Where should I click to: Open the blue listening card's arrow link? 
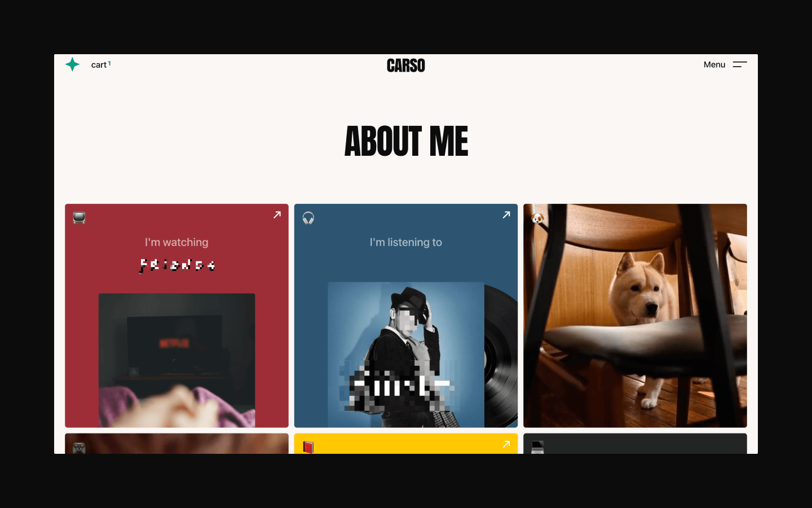click(x=506, y=214)
